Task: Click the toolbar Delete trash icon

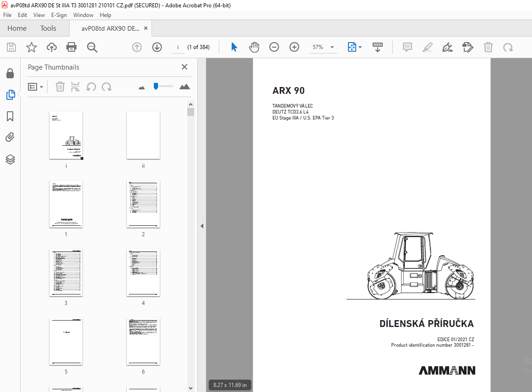Action: click(x=488, y=47)
